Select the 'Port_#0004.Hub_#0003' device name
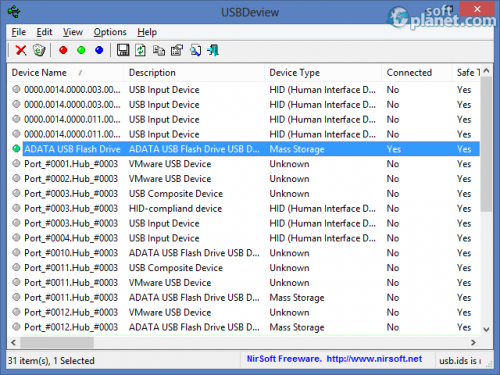 71,238
